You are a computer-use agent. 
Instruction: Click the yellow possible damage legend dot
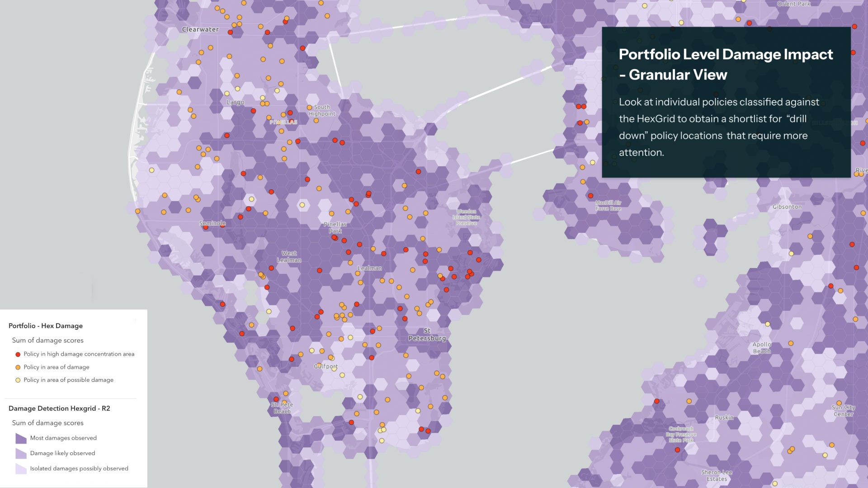(x=18, y=380)
